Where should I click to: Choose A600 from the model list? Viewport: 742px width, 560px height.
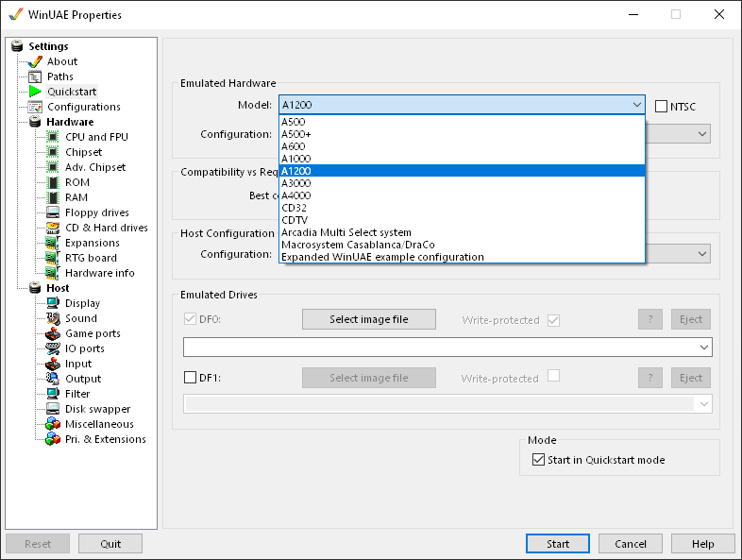pos(462,146)
